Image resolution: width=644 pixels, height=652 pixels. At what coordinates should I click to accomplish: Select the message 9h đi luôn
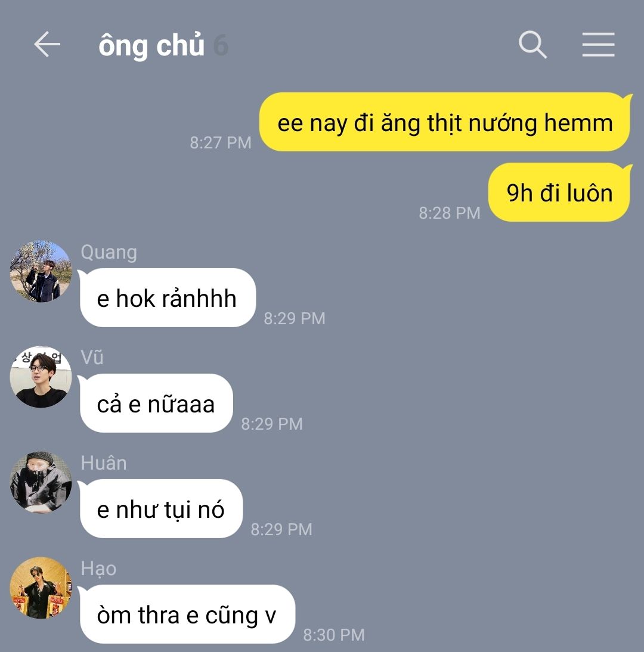[x=559, y=192]
